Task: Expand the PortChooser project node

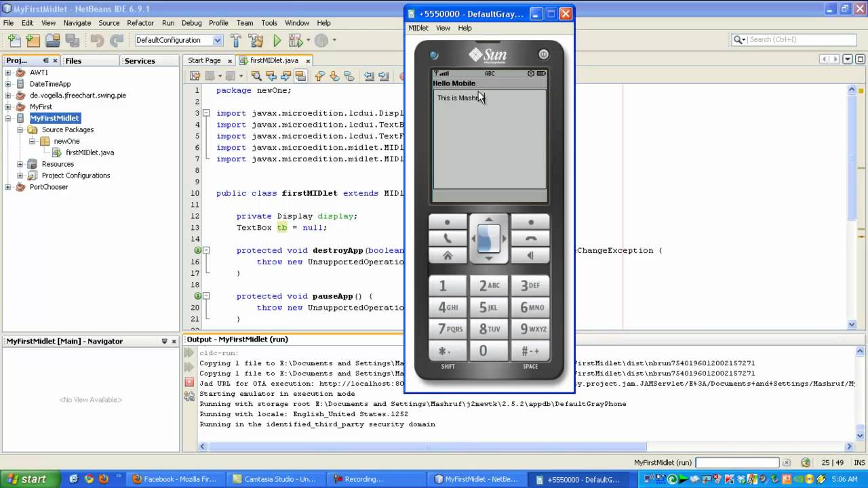Action: [x=8, y=187]
